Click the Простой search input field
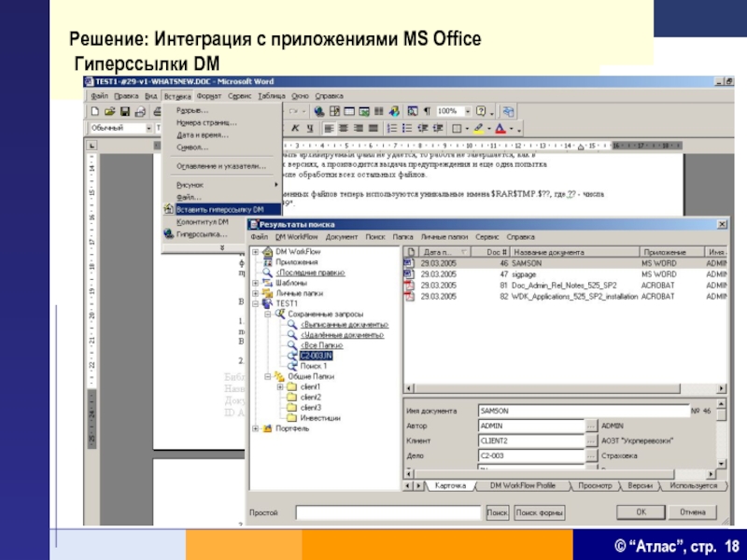Screen dimensions: 747x560 tap(388, 512)
